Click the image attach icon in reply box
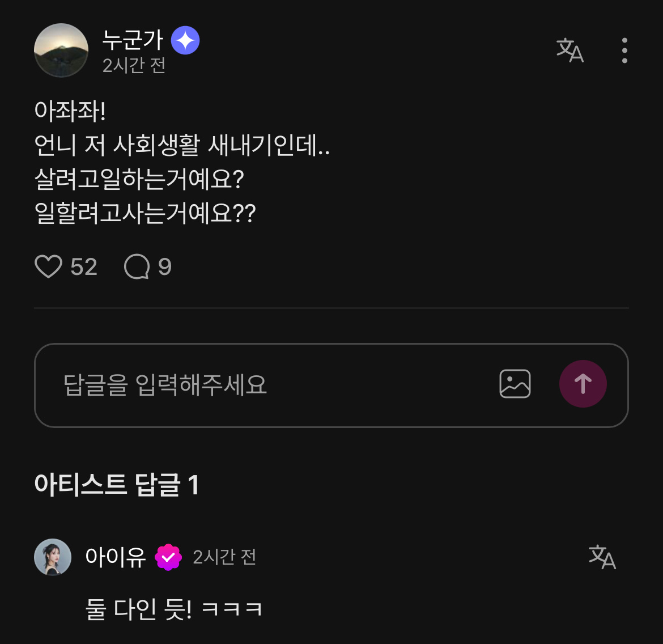This screenshot has width=663, height=644. 515,384
